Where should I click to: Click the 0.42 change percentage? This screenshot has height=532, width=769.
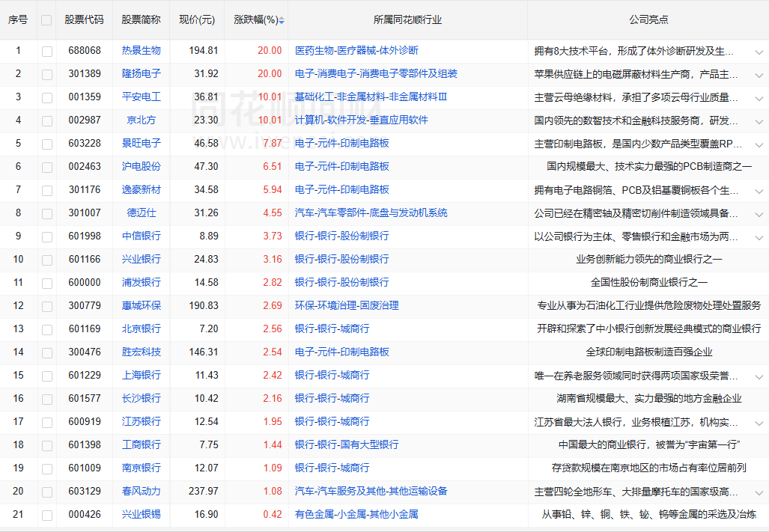coord(273,514)
